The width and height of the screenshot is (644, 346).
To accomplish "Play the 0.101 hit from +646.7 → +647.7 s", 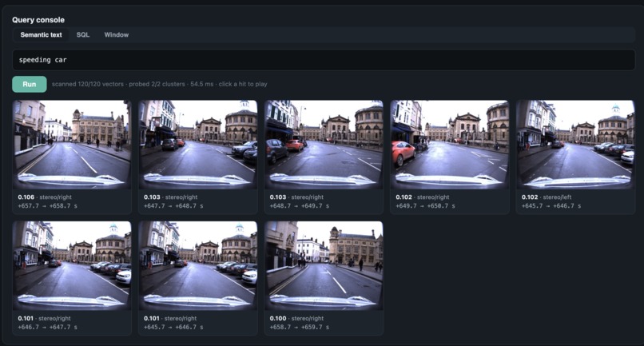I will tap(72, 266).
